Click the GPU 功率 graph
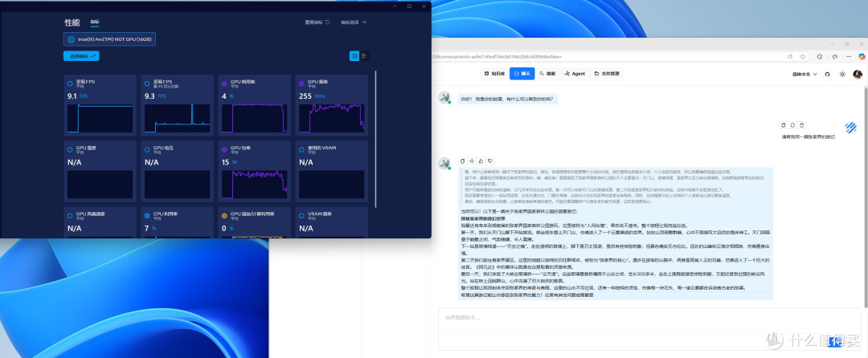 [255, 185]
